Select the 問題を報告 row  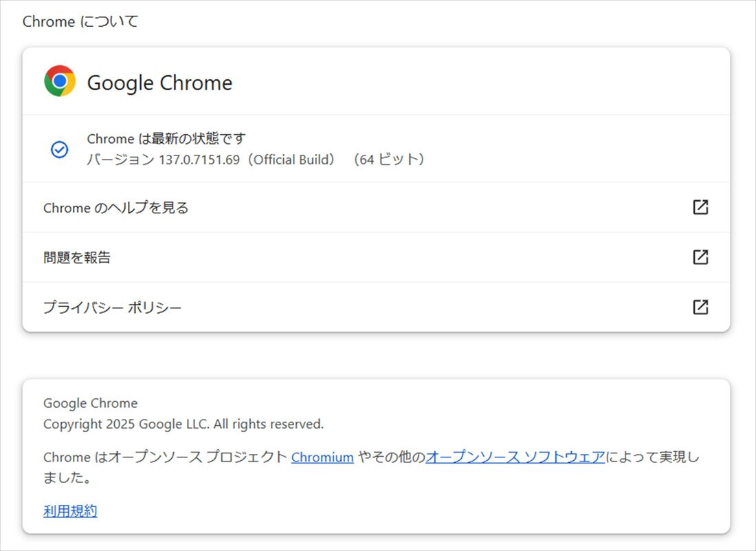376,257
